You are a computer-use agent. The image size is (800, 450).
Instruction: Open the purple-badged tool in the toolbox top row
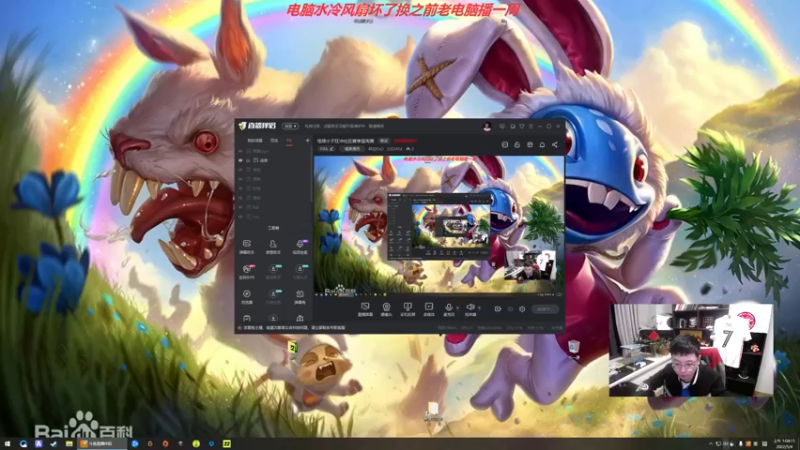click(x=300, y=246)
